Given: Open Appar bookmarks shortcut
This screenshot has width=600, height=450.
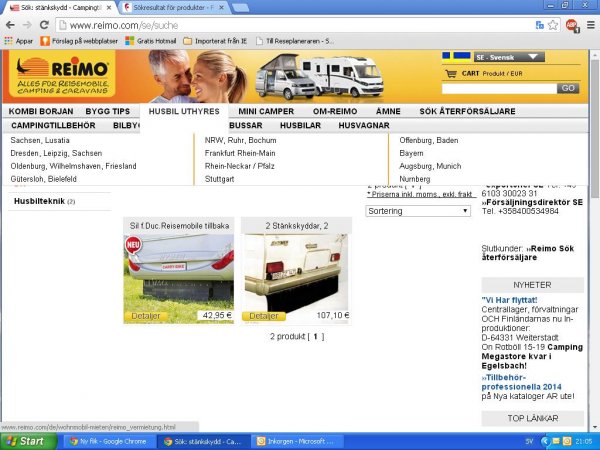Looking at the screenshot, I should click(17, 41).
